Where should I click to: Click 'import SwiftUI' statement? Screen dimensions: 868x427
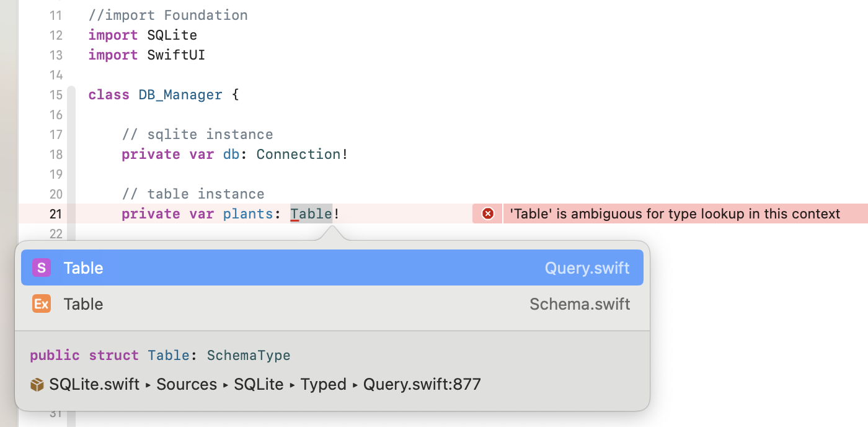click(146, 55)
